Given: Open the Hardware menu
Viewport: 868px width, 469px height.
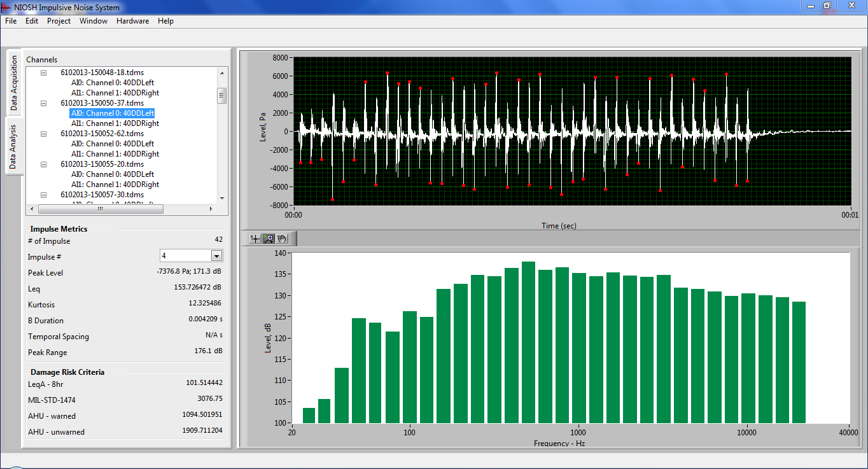Looking at the screenshot, I should coord(132,20).
